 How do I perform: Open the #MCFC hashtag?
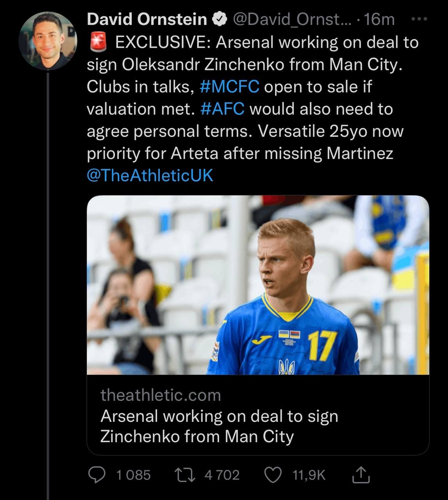[x=229, y=87]
